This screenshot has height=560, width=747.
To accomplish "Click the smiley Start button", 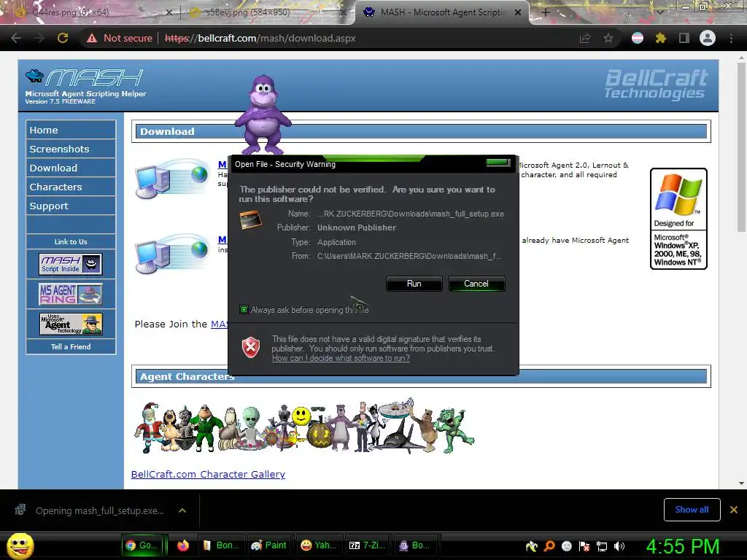I will 20,545.
